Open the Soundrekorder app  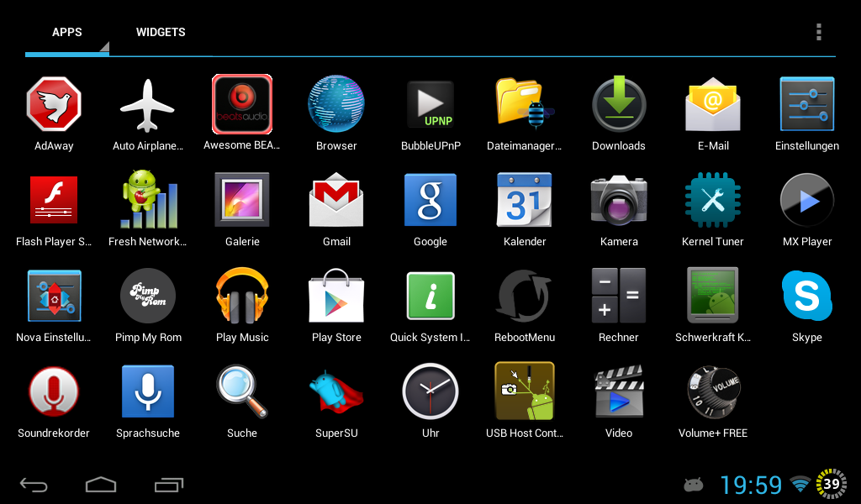(54, 391)
